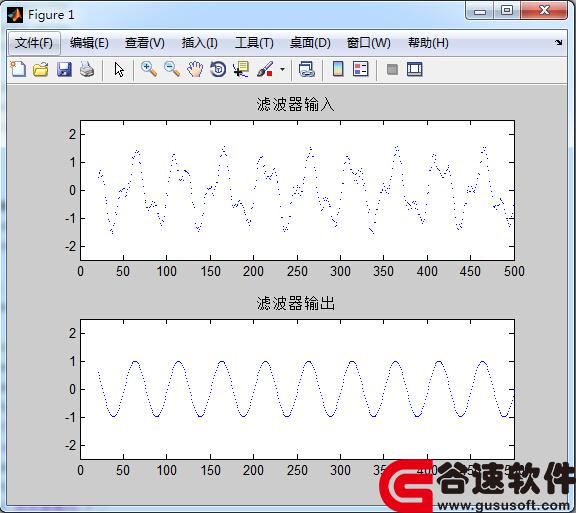576x513 pixels.
Task: Enable the Pan hand tool
Action: tap(195, 69)
